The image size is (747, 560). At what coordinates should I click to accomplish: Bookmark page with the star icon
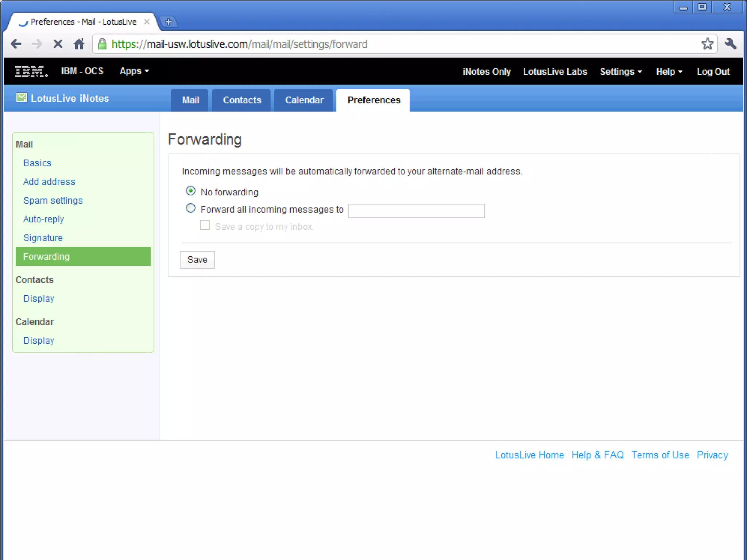pyautogui.click(x=707, y=44)
